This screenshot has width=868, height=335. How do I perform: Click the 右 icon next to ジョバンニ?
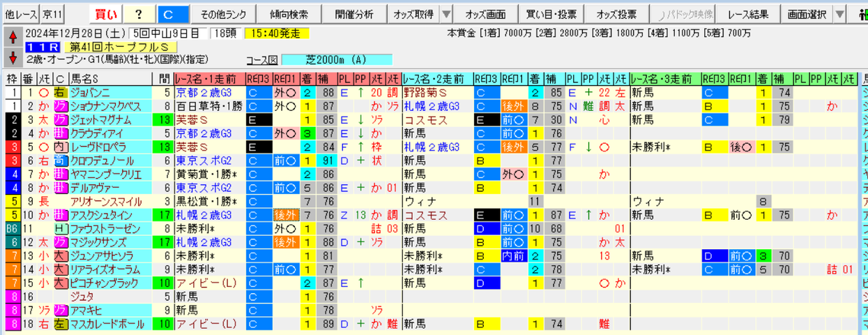point(60,92)
